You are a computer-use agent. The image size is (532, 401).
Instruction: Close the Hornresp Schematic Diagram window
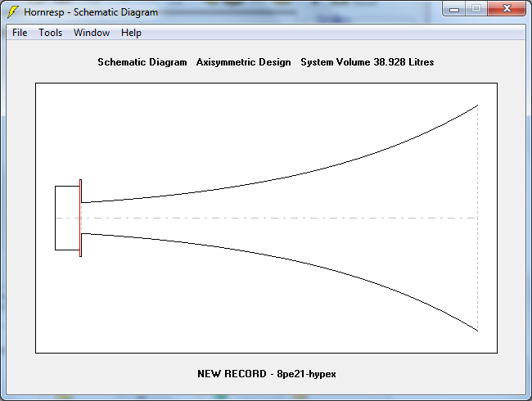[x=507, y=8]
